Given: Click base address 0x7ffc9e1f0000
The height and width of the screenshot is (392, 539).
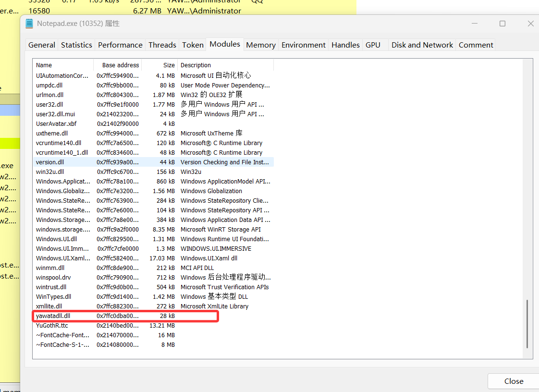Looking at the screenshot, I should [x=118, y=105].
